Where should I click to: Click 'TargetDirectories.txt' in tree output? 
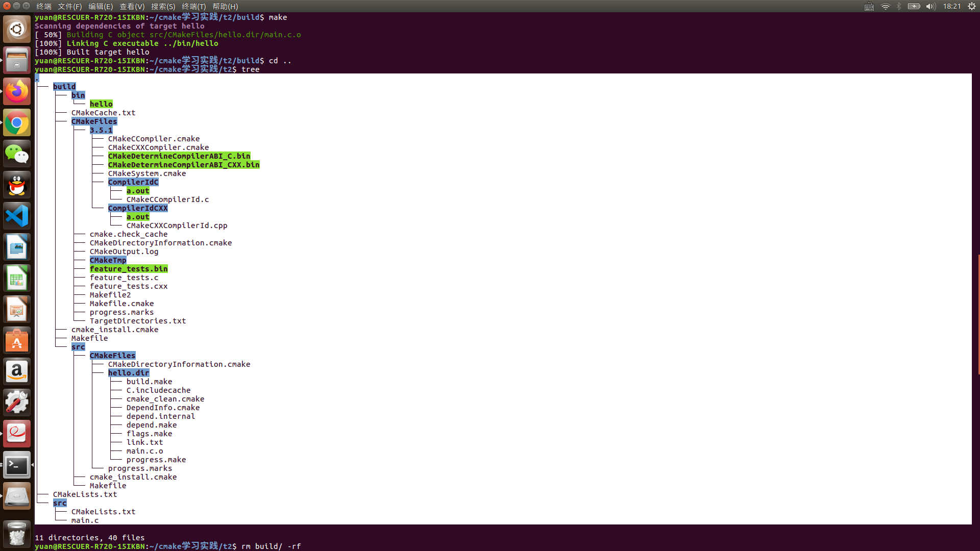(x=138, y=321)
